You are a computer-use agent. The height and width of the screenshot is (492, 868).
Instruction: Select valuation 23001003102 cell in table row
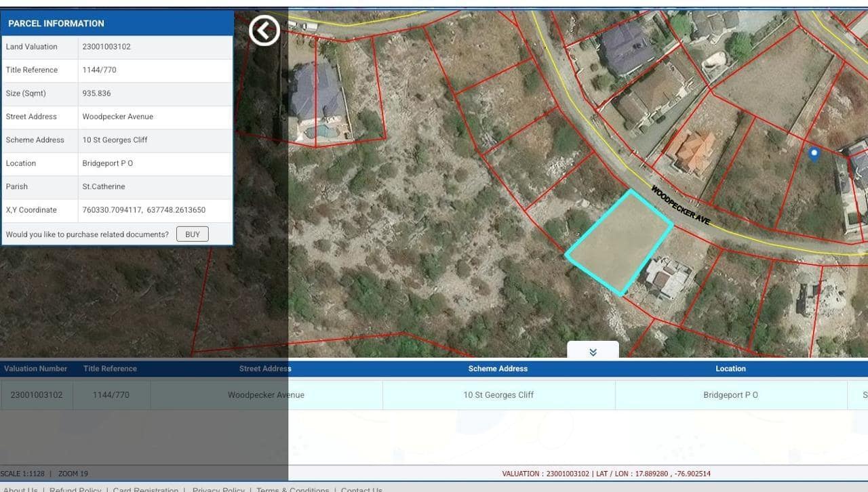tap(37, 395)
